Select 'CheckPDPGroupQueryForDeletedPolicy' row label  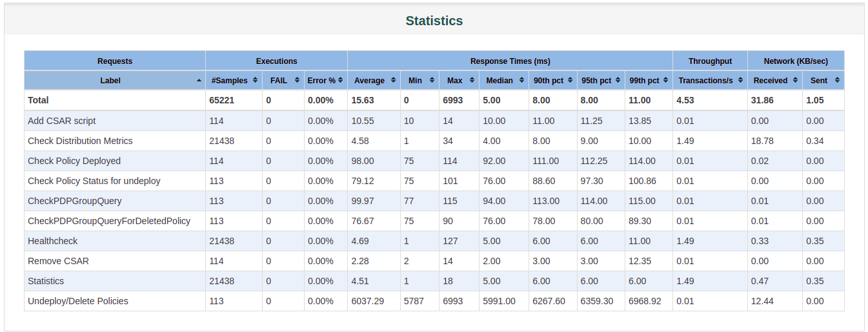(109, 221)
